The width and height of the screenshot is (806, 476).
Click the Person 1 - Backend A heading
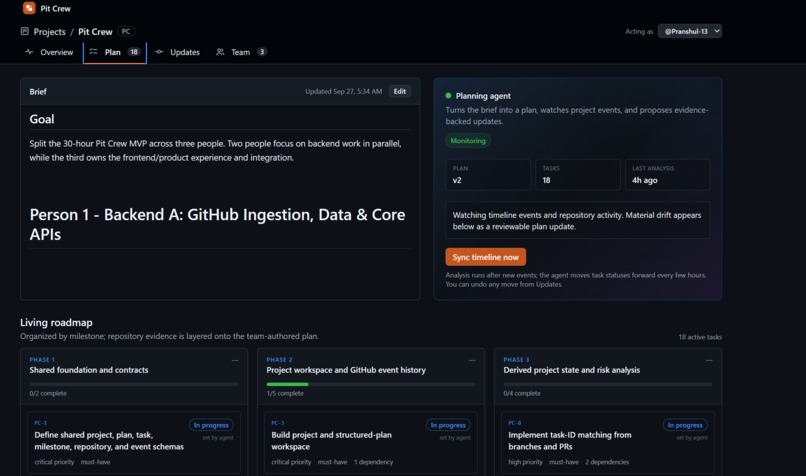tap(217, 224)
